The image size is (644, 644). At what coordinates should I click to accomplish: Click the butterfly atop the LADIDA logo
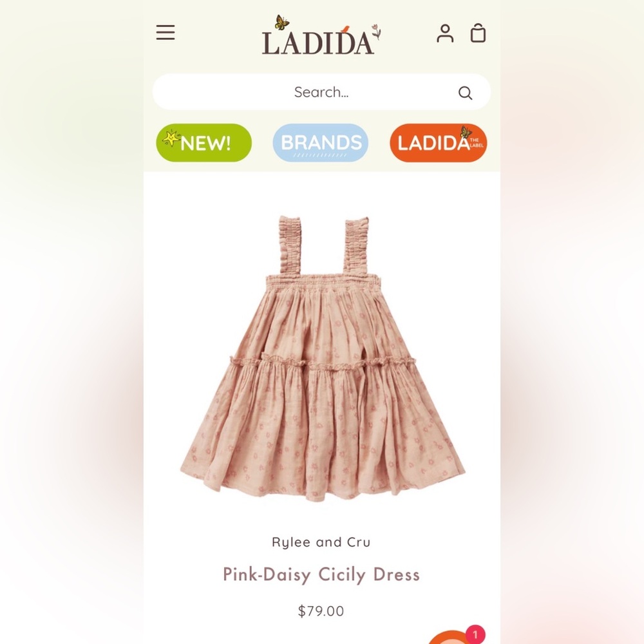pyautogui.click(x=282, y=22)
